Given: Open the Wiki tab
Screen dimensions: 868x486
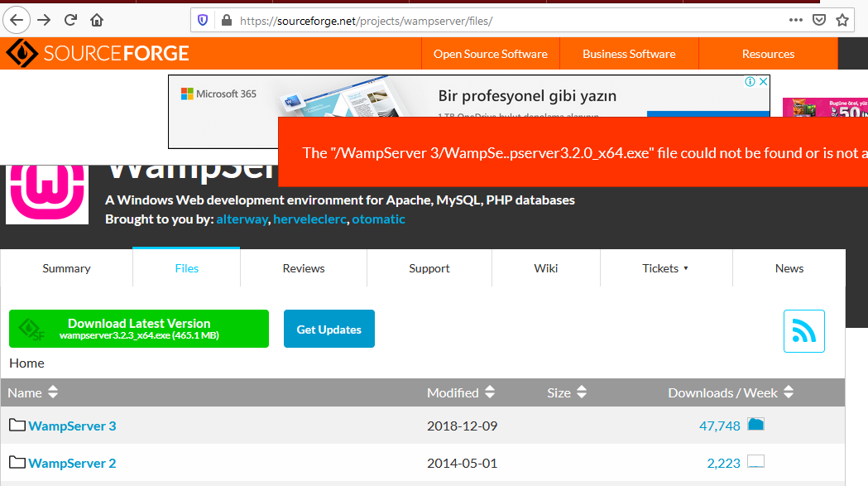Looking at the screenshot, I should 546,268.
